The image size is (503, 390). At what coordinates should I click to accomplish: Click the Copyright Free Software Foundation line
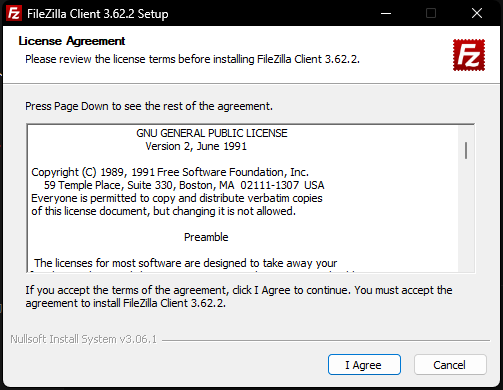(170, 172)
